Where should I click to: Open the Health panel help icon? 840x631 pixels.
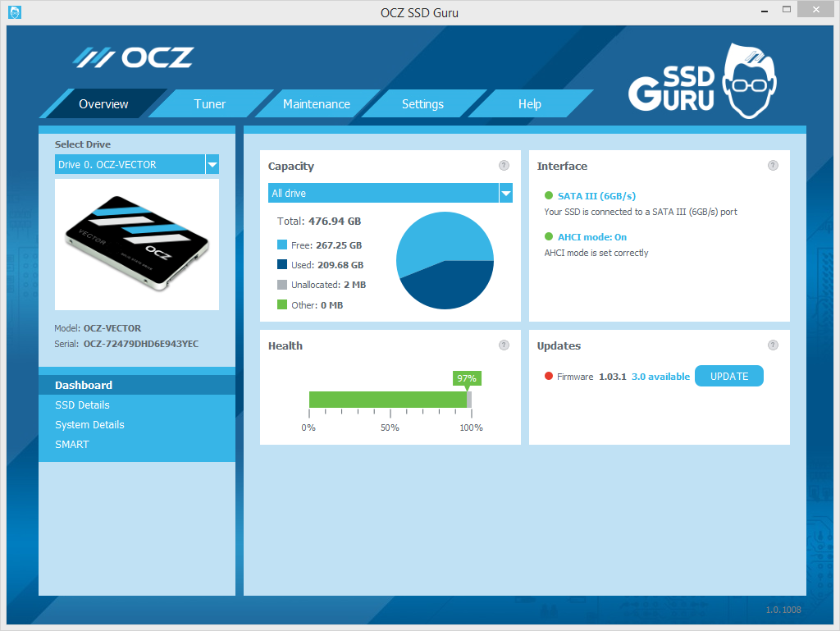[504, 345]
